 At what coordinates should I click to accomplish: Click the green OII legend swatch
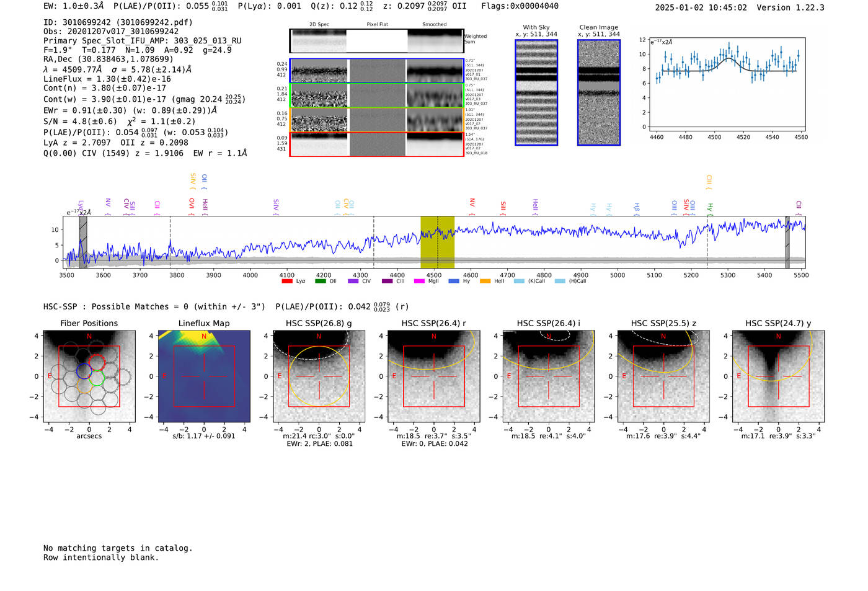pos(321,281)
